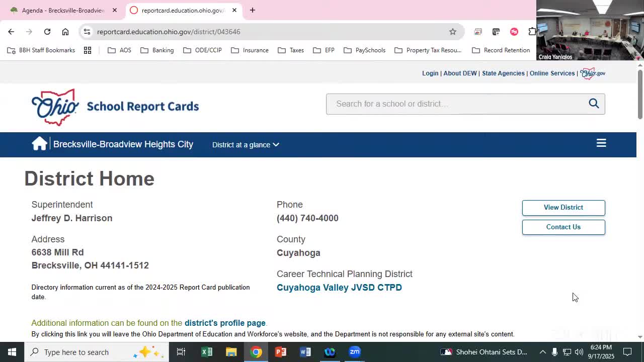Image resolution: width=644 pixels, height=362 pixels.
Task: Click the search magnifier icon
Action: [594, 104]
